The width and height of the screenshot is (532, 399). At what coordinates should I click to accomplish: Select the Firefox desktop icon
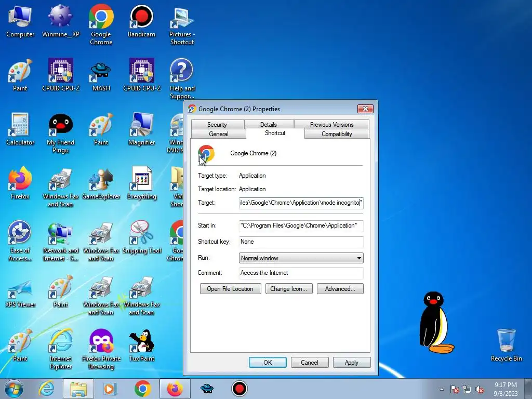[x=20, y=183]
